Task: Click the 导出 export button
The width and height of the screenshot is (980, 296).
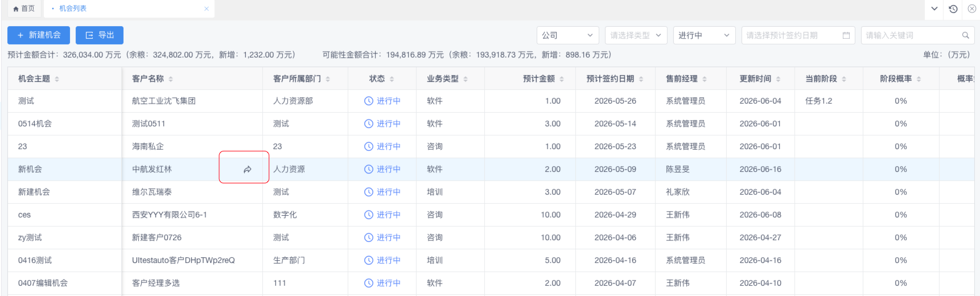Action: tap(100, 35)
